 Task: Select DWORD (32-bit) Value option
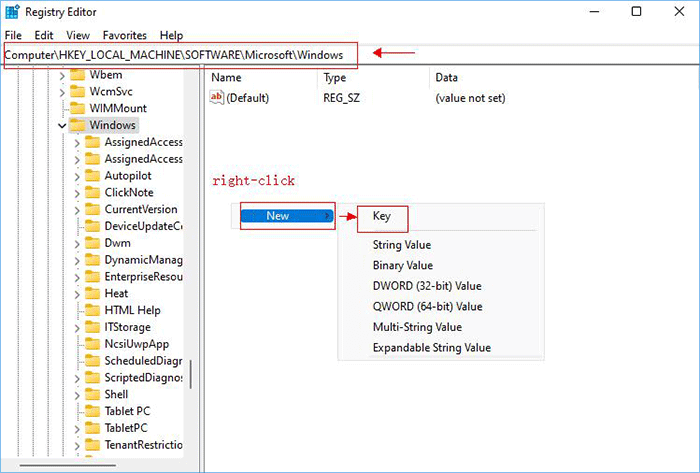[427, 286]
